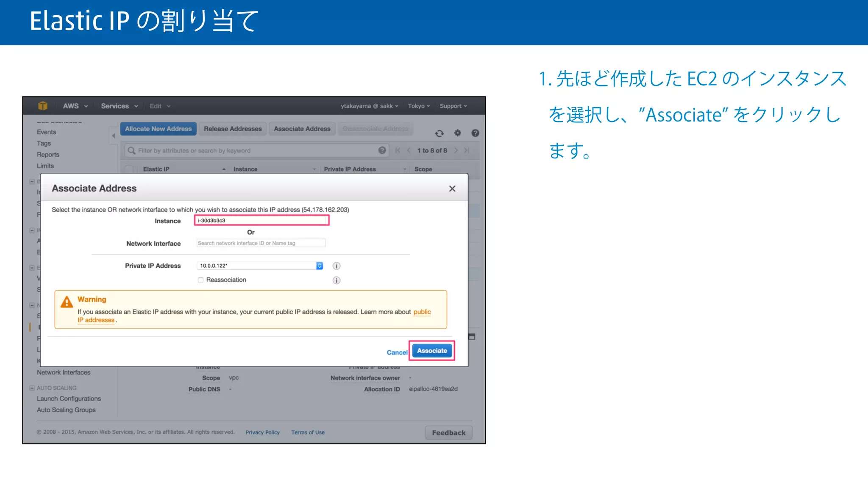Click the eipalloc-4819ea2d allocation ID
Image resolution: width=868 pixels, height=488 pixels.
tap(433, 389)
